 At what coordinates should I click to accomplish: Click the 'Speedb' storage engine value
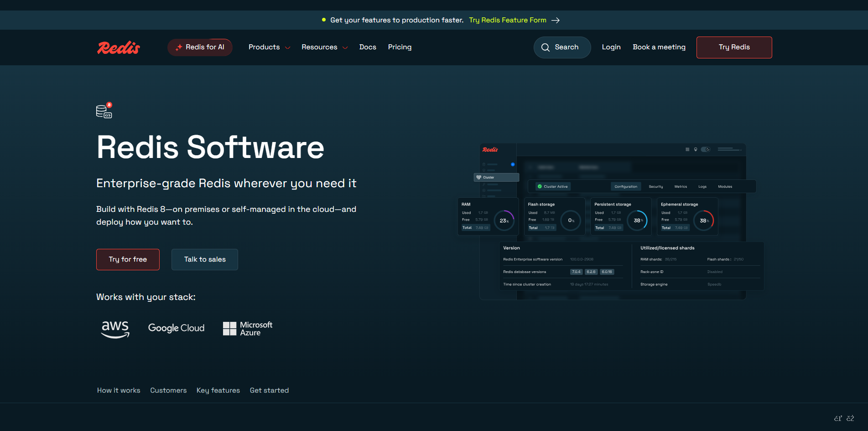714,284
